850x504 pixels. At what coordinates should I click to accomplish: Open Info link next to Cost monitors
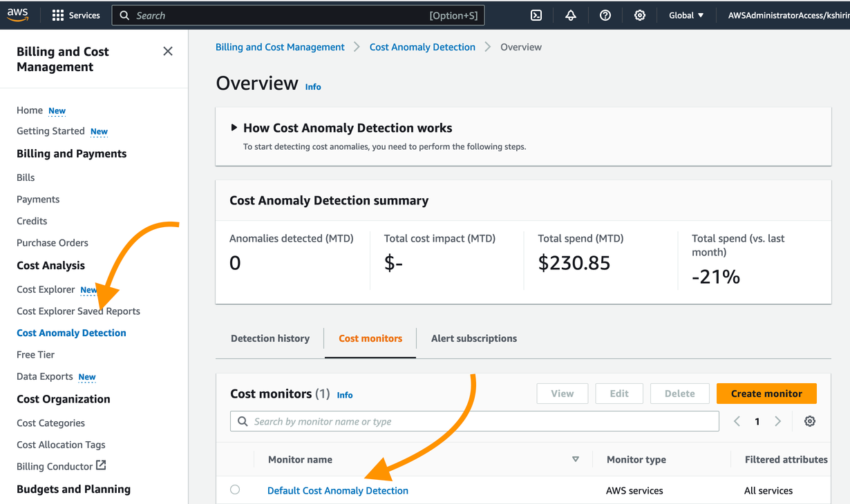click(x=345, y=395)
